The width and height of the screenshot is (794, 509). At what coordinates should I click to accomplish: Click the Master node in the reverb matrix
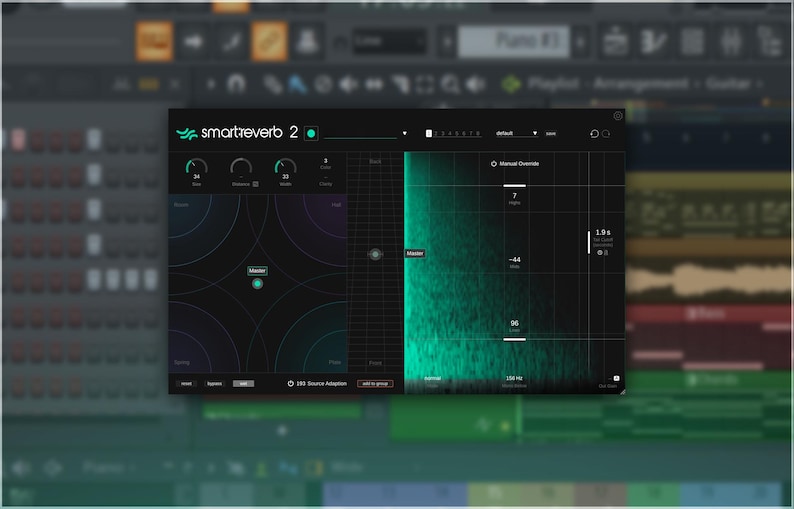coord(258,284)
